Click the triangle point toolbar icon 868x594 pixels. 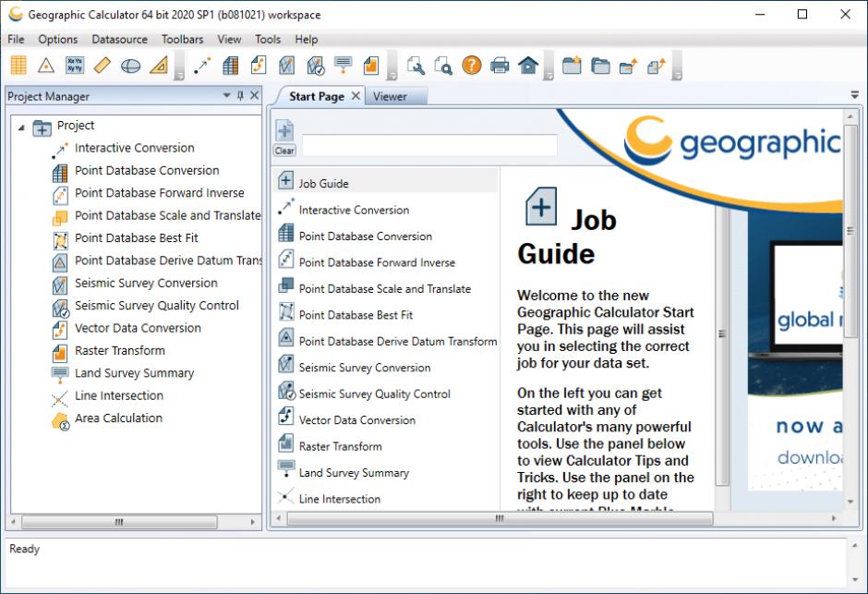click(46, 66)
